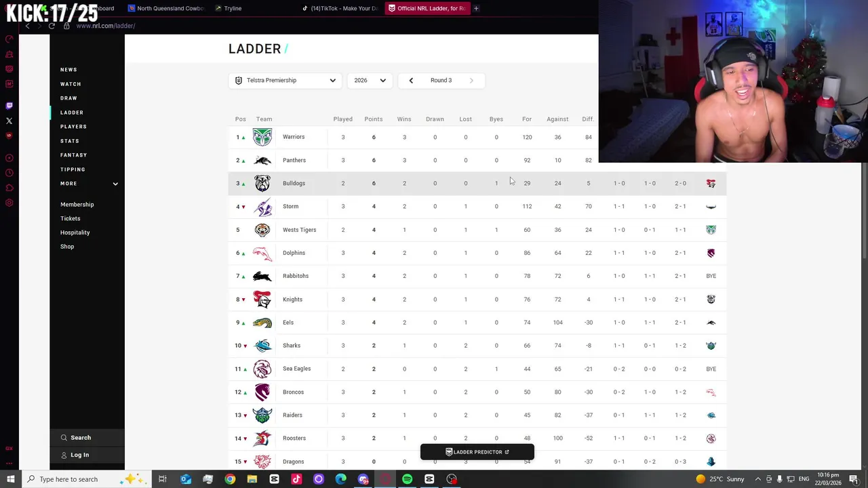Open the Shop link
This screenshot has height=488, width=868.
(67, 247)
